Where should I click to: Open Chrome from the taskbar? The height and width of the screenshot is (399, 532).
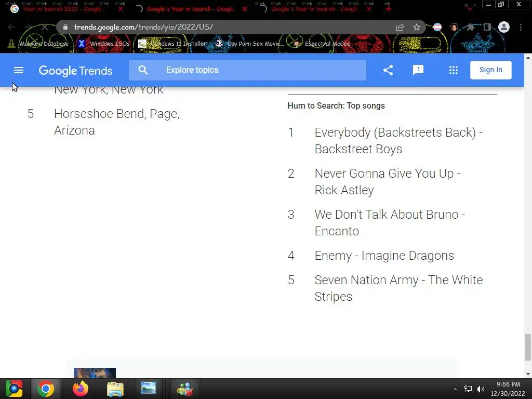coord(46,389)
